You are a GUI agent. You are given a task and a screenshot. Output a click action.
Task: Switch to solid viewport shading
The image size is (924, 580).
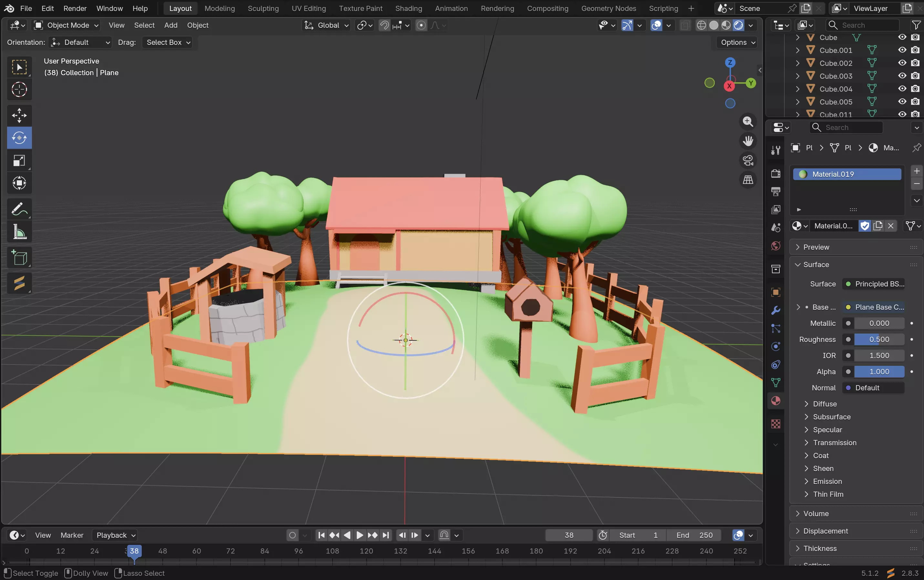pyautogui.click(x=713, y=25)
